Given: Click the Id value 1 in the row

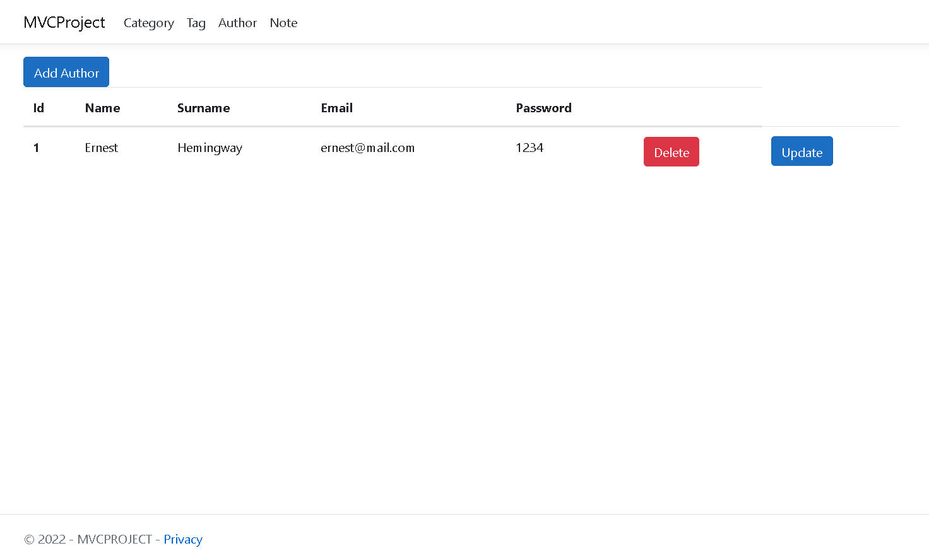Looking at the screenshot, I should 36,148.
